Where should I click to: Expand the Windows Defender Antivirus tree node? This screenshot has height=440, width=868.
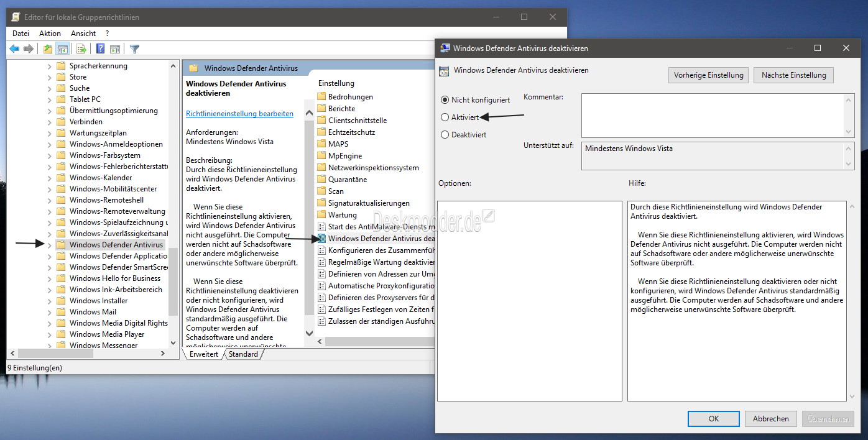tap(50, 245)
